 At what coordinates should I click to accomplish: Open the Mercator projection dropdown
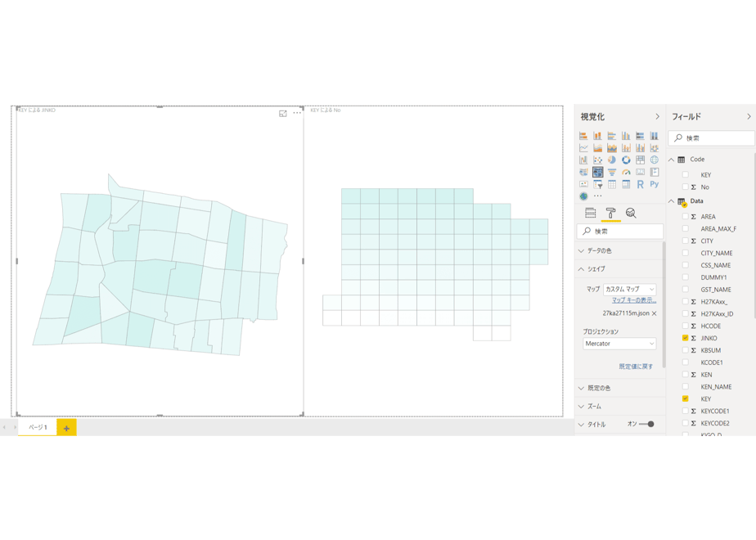coord(619,344)
